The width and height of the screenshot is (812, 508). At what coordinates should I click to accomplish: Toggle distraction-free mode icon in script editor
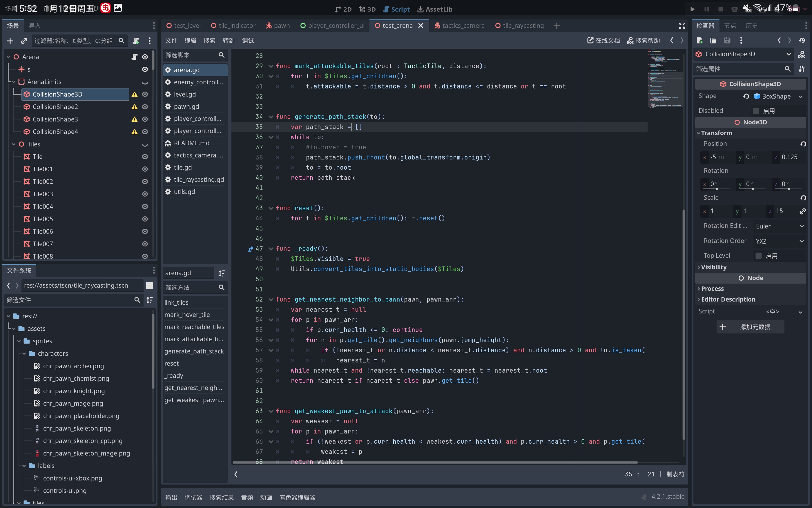(x=682, y=26)
